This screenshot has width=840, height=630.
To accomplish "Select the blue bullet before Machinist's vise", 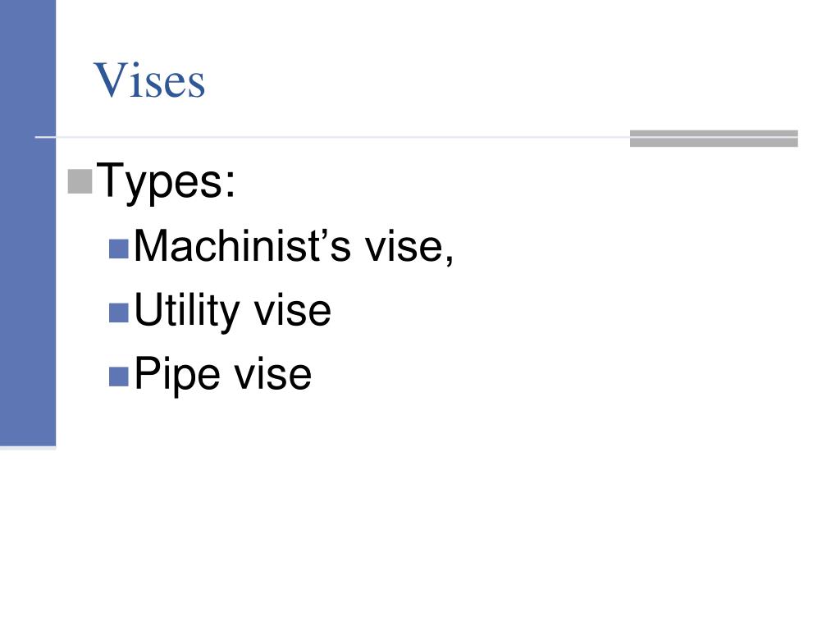I will pyautogui.click(x=118, y=249).
